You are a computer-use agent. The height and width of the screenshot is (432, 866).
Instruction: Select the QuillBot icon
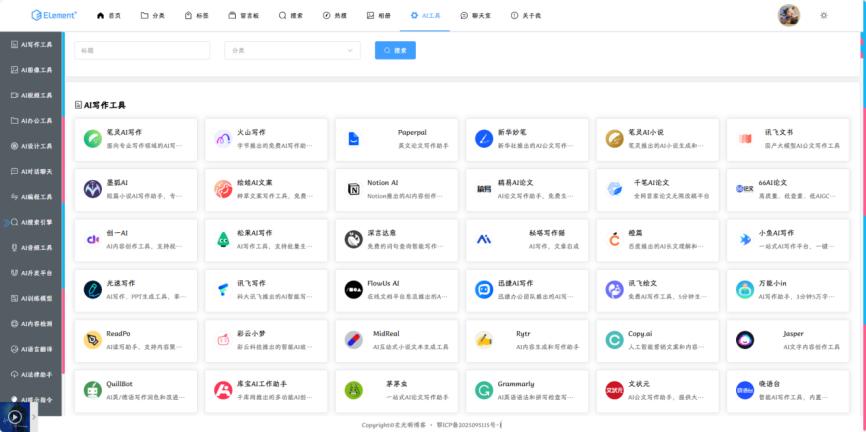tap(93, 389)
